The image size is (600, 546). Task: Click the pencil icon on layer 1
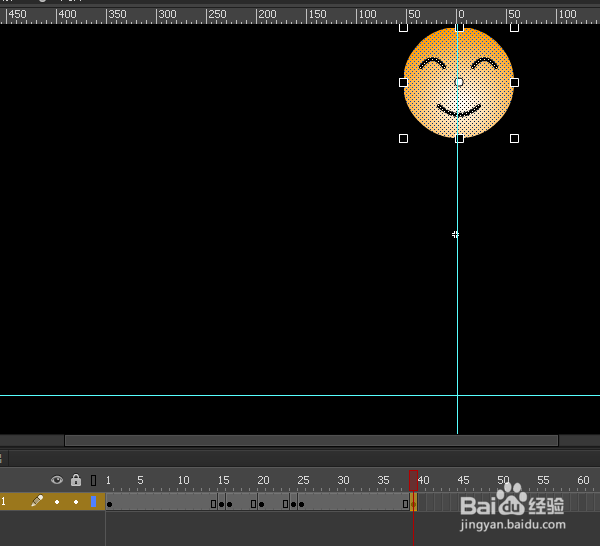coord(37,500)
